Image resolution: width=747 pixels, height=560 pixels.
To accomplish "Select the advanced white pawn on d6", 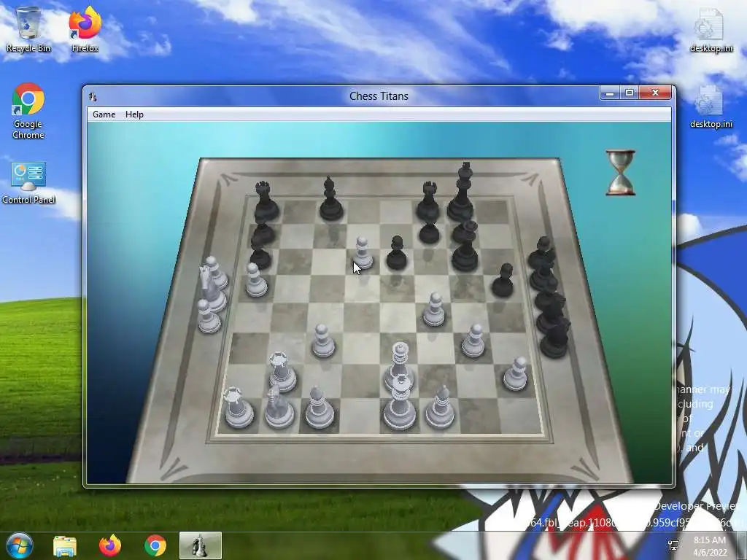I will coord(363,253).
